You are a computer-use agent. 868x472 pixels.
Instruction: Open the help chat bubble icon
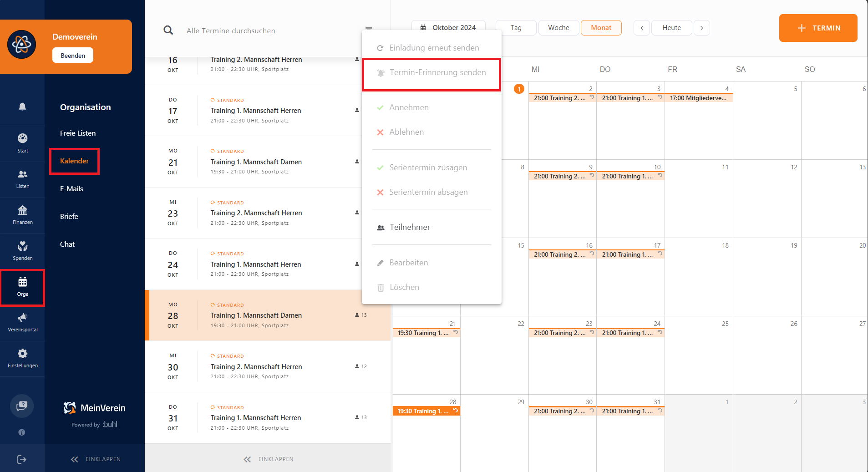click(x=22, y=406)
